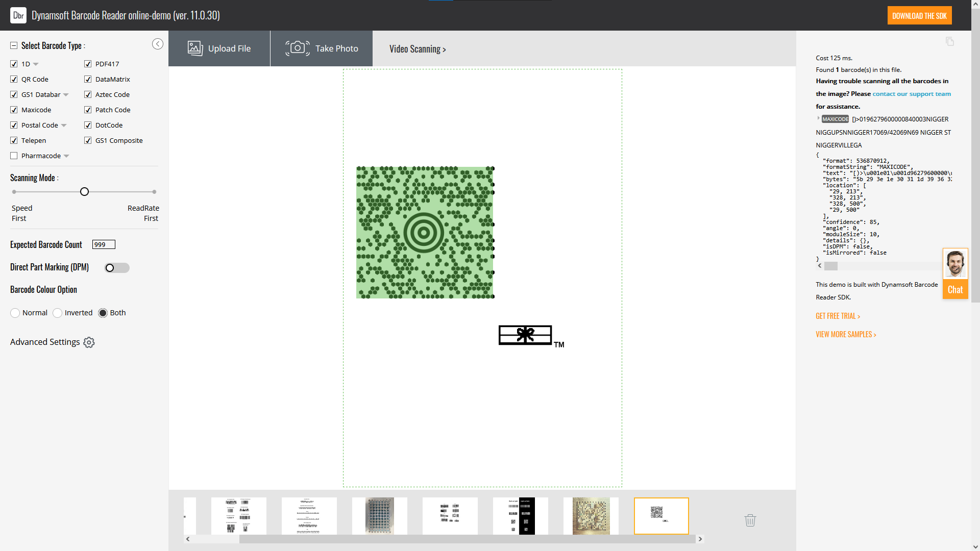Click GET FREE TRIAL link
The height and width of the screenshot is (551, 980).
click(x=838, y=316)
